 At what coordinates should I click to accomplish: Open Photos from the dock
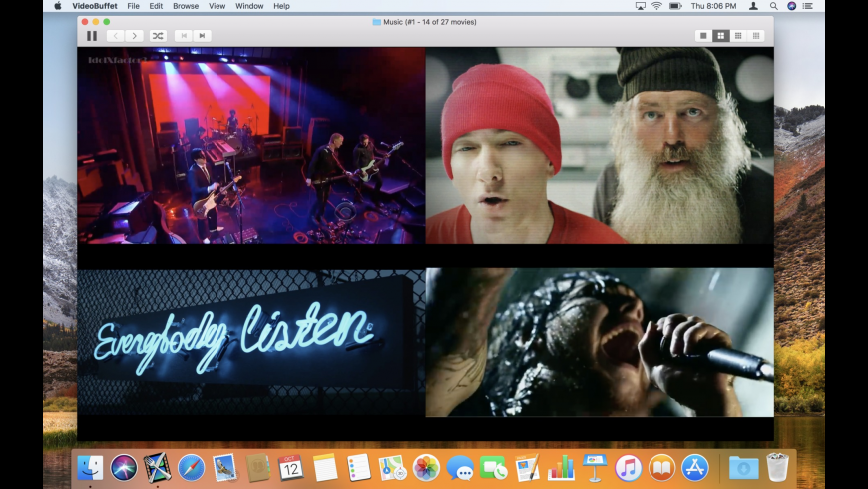click(x=426, y=468)
